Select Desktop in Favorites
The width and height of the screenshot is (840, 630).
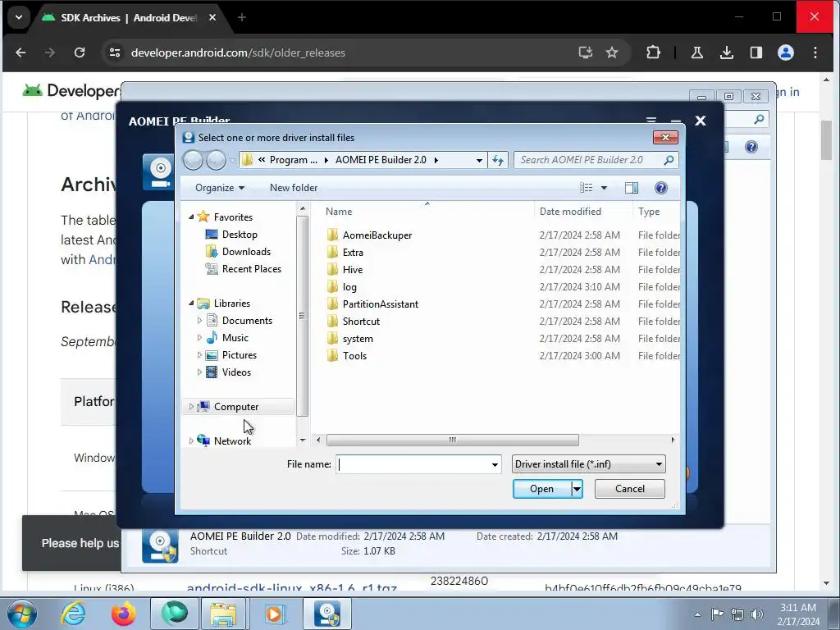[x=240, y=234]
